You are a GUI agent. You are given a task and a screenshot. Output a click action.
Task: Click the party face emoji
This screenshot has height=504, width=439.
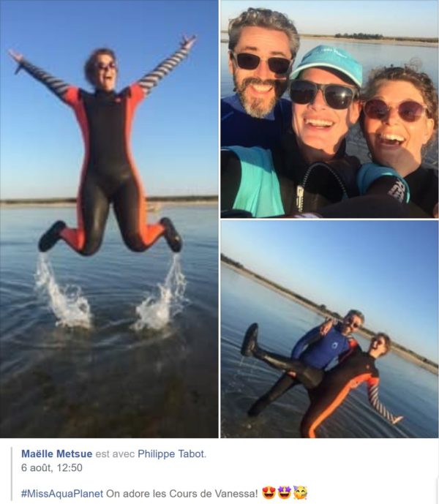click(x=301, y=493)
